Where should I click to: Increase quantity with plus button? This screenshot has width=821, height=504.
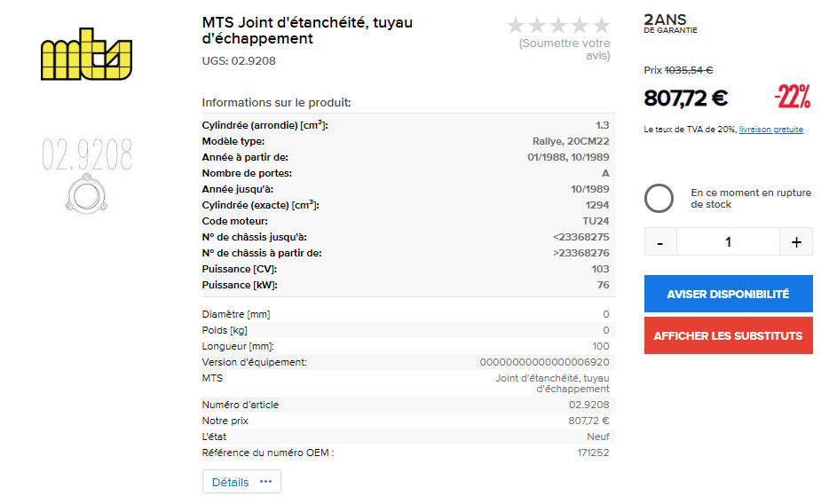795,241
